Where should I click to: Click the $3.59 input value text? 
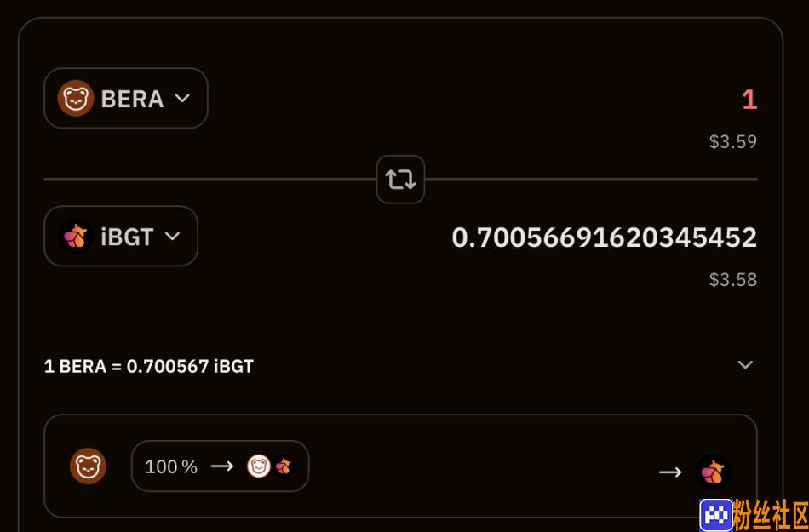(733, 142)
